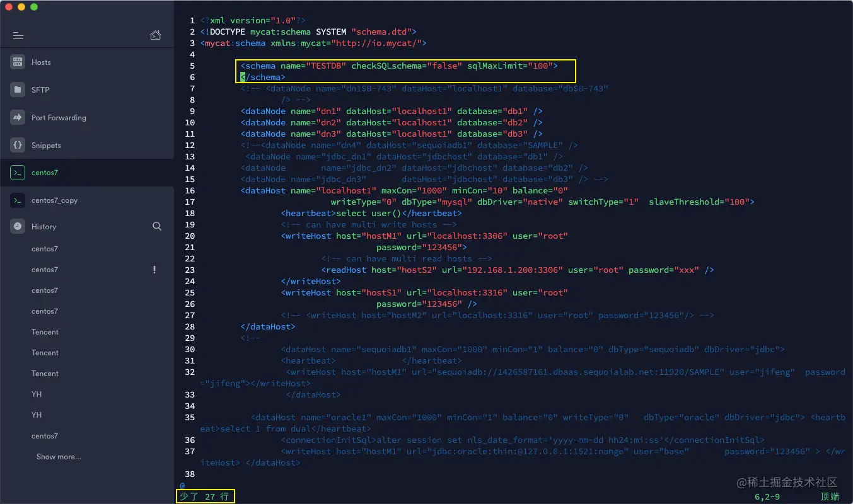Click the "192.168.1.200:3306" readHost URL
The width and height of the screenshot is (853, 504).
click(x=513, y=270)
